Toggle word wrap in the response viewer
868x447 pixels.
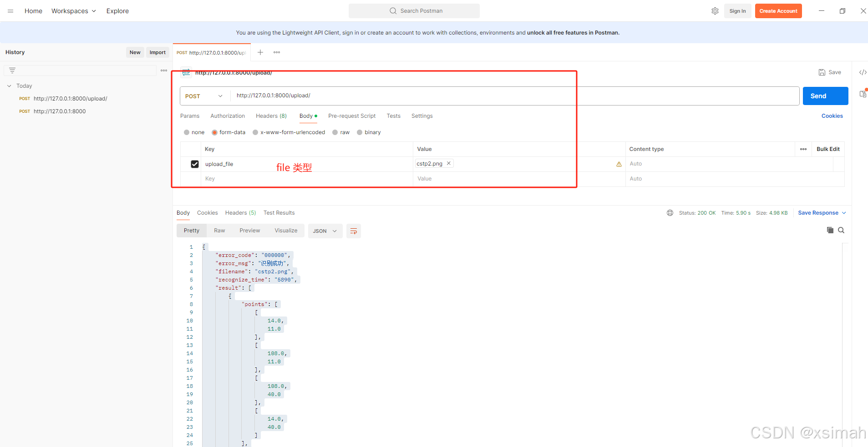(x=354, y=231)
